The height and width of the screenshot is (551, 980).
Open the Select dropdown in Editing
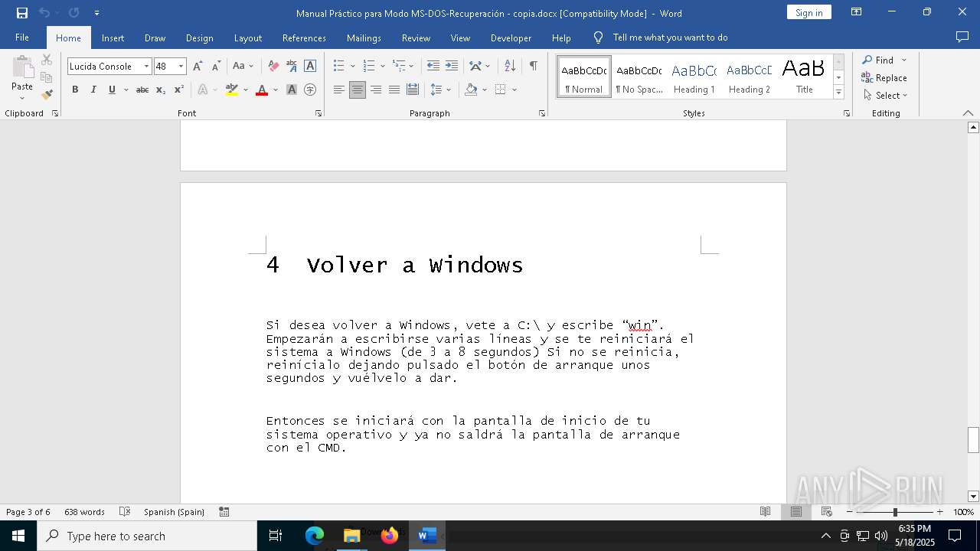pyautogui.click(x=885, y=96)
